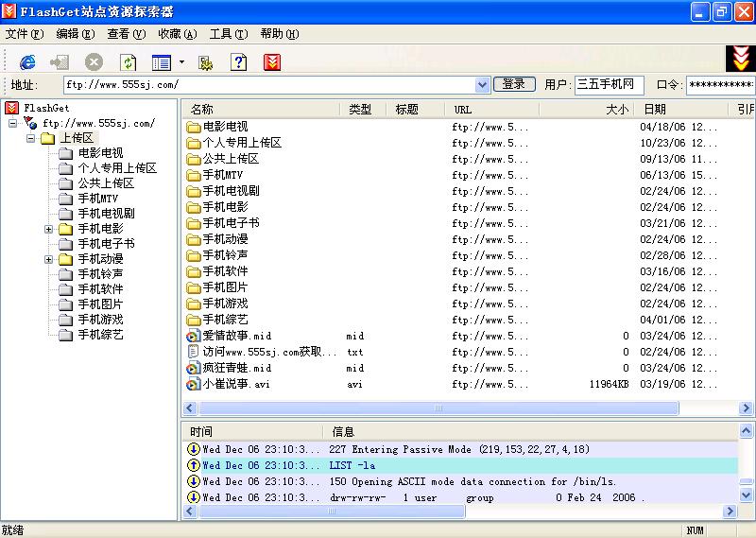Collapse the 上传区 tree folder
The width and height of the screenshot is (756, 538).
(x=31, y=138)
